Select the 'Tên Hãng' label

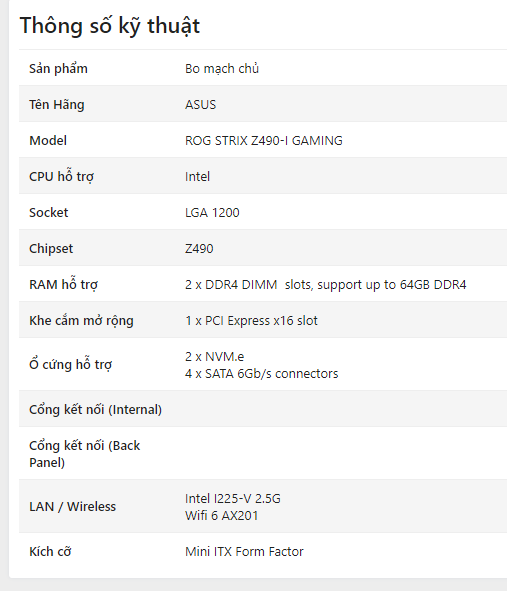pos(57,105)
